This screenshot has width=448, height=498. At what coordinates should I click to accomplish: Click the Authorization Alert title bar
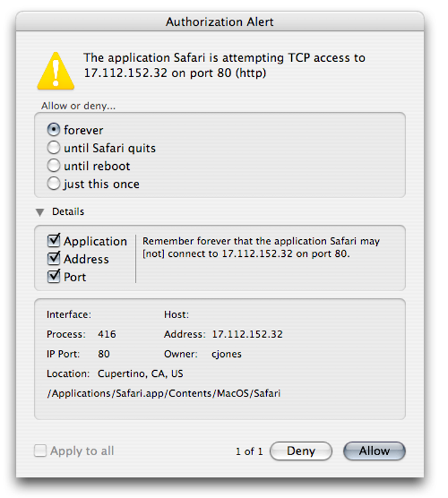click(220, 22)
